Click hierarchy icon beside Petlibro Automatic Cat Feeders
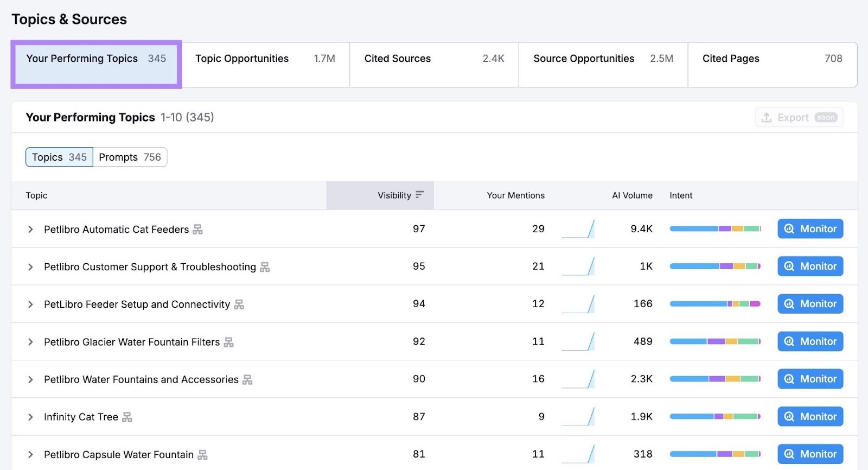 point(197,230)
